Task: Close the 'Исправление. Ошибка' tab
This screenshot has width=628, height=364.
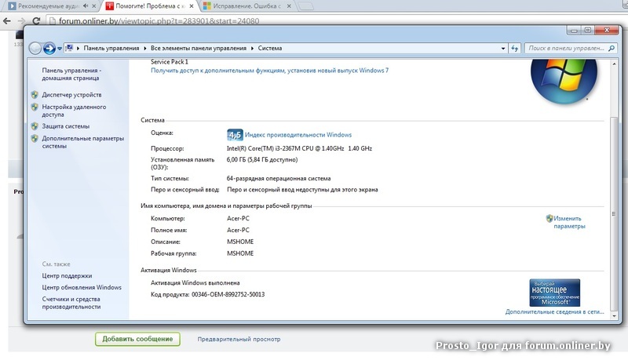Action: 289,6
